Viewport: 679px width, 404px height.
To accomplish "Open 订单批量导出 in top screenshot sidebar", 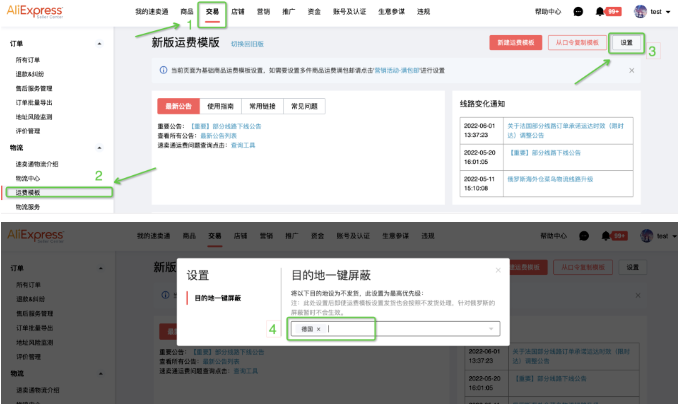I will point(34,103).
